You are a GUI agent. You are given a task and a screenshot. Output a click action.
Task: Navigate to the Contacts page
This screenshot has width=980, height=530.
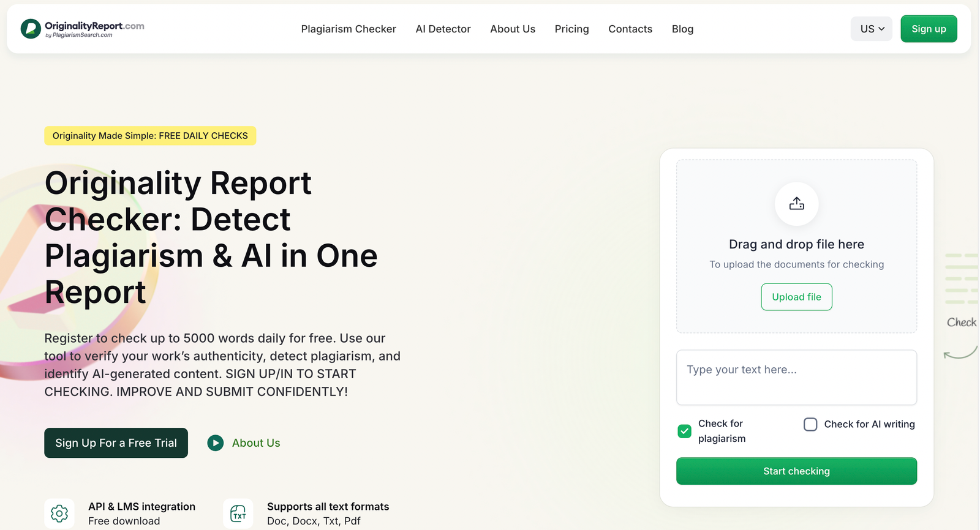(630, 29)
